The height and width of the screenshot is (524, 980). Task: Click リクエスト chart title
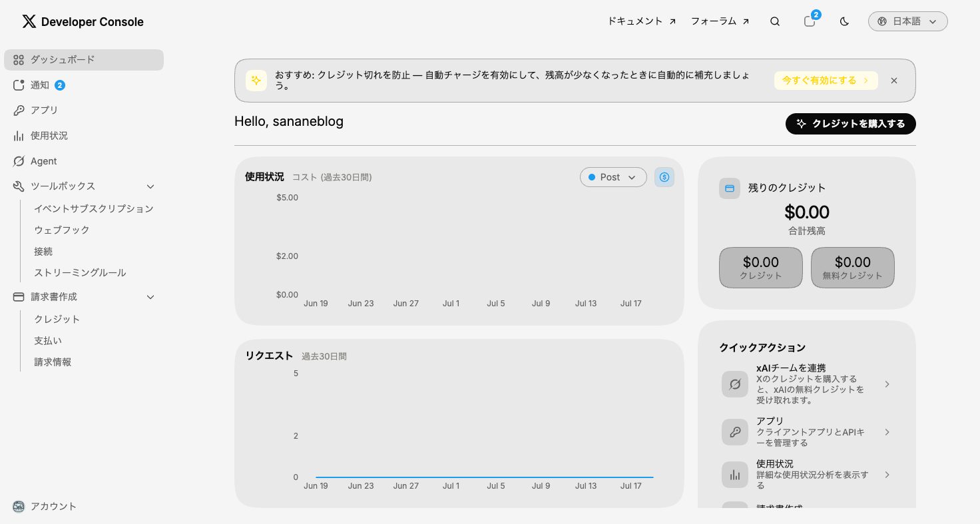(269, 356)
